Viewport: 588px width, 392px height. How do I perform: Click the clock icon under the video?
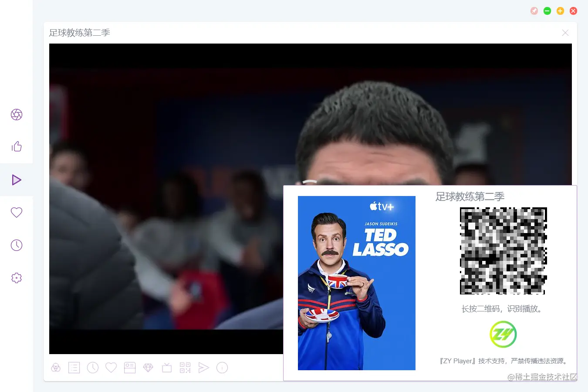(93, 368)
